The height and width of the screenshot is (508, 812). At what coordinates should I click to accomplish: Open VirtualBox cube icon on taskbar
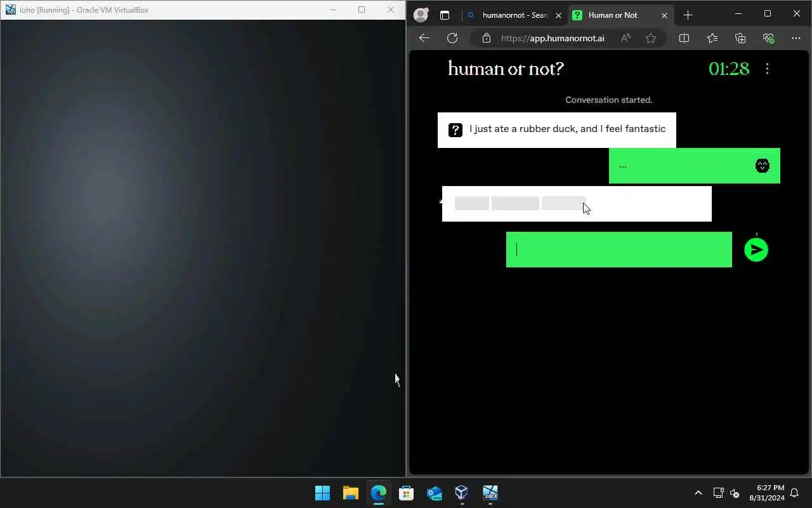tap(462, 493)
